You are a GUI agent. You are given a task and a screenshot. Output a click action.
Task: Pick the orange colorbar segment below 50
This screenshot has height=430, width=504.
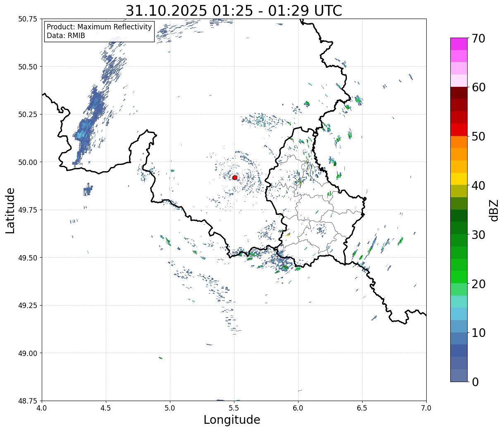click(x=459, y=142)
